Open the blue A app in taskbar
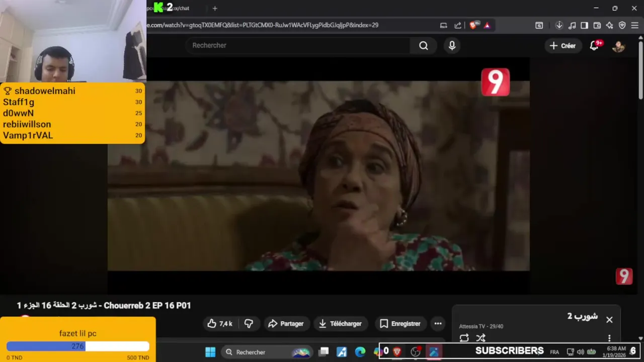The height and width of the screenshot is (362, 644). tap(342, 352)
